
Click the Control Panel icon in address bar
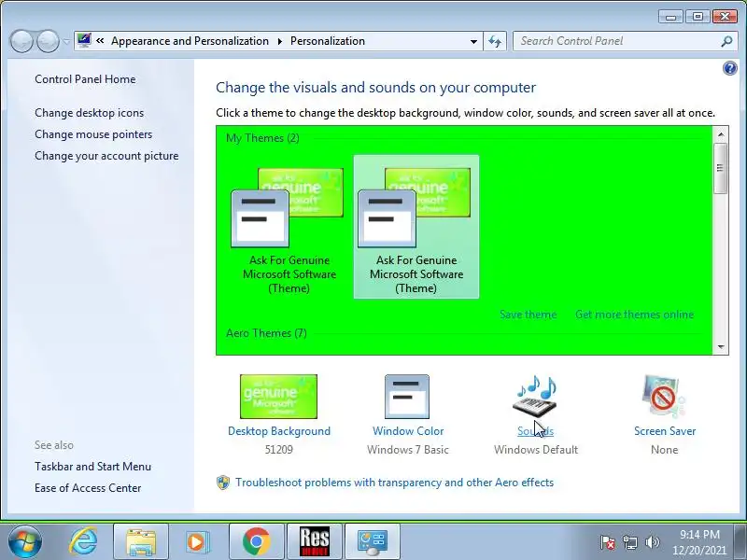pyautogui.click(x=84, y=40)
